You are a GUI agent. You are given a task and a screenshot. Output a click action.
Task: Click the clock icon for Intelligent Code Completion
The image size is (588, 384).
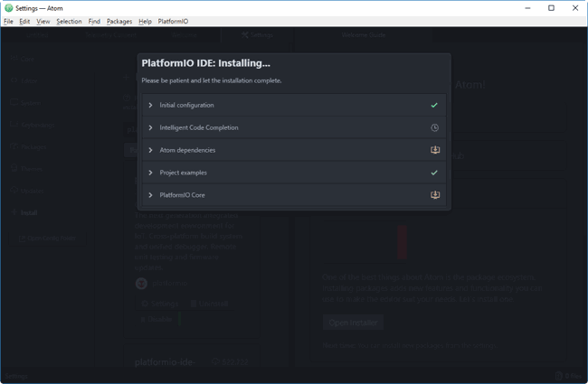(434, 127)
